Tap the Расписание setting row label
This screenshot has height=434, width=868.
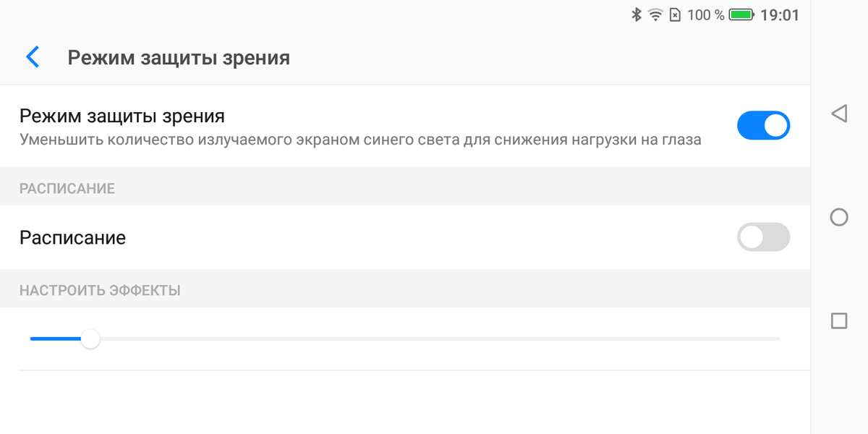point(72,237)
